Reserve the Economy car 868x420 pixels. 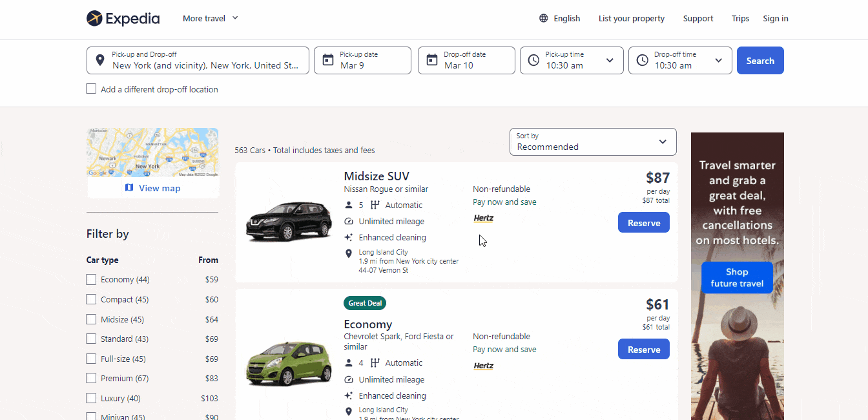pyautogui.click(x=643, y=349)
